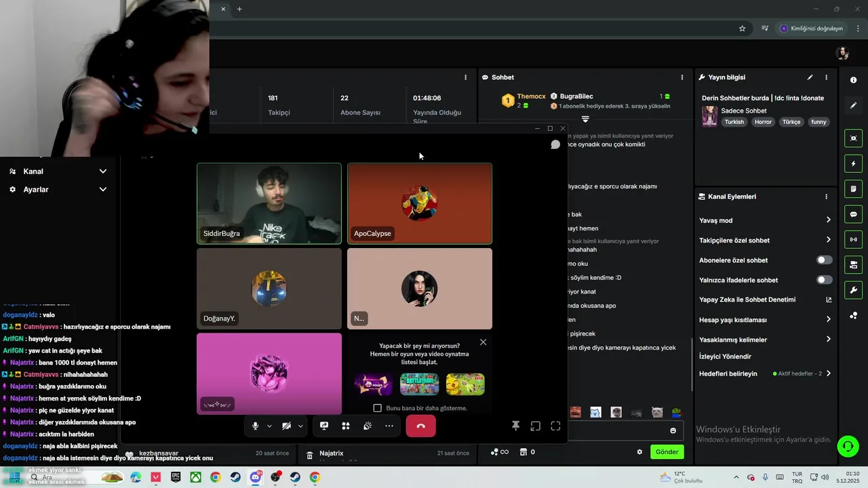Screen dimensions: 868x488
Task: Show the call chat bubble icon
Action: pyautogui.click(x=555, y=144)
